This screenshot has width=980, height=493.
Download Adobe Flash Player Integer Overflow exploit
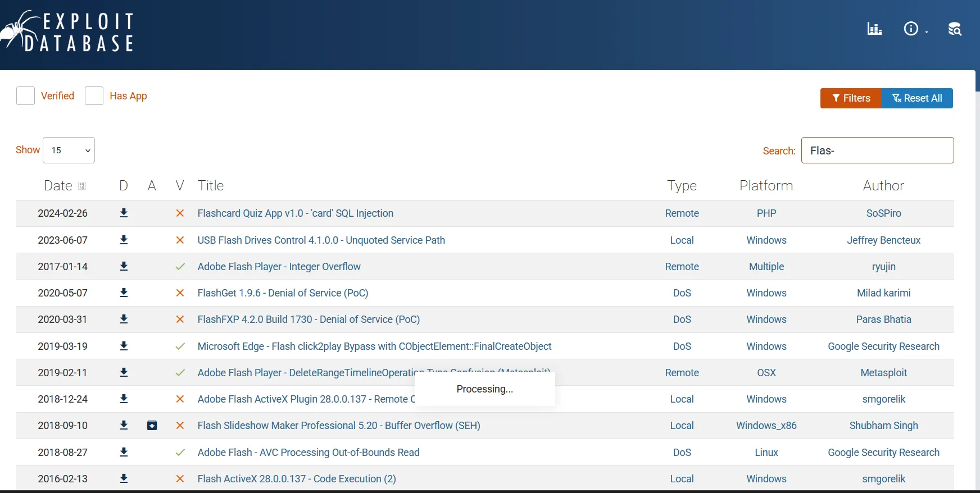(x=124, y=266)
